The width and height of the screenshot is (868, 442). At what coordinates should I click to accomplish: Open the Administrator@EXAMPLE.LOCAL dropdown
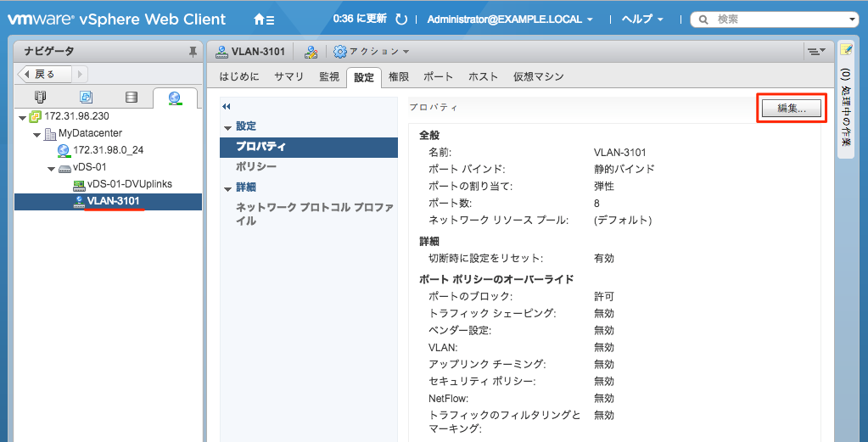point(510,20)
